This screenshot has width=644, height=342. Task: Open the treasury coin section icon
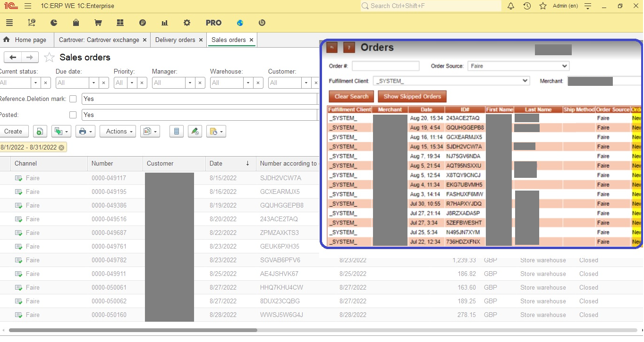pos(143,23)
